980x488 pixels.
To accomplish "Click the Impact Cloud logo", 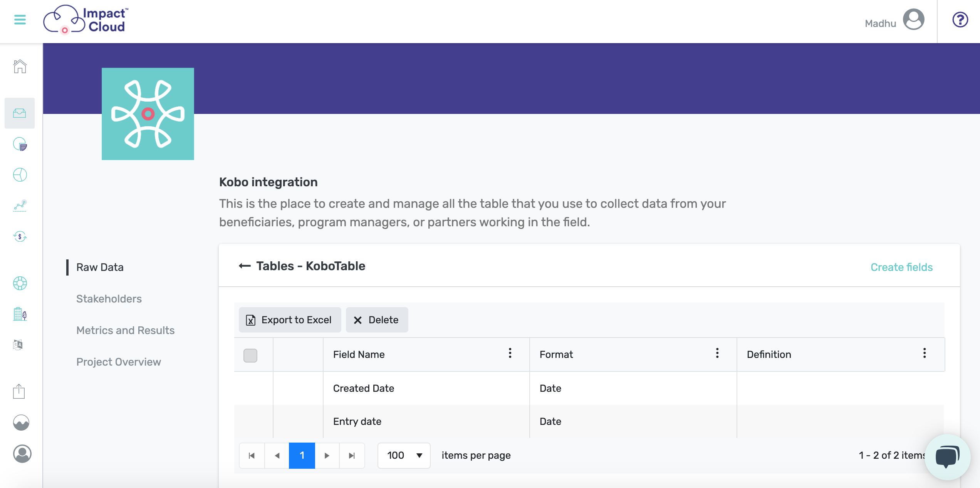I will tap(86, 20).
